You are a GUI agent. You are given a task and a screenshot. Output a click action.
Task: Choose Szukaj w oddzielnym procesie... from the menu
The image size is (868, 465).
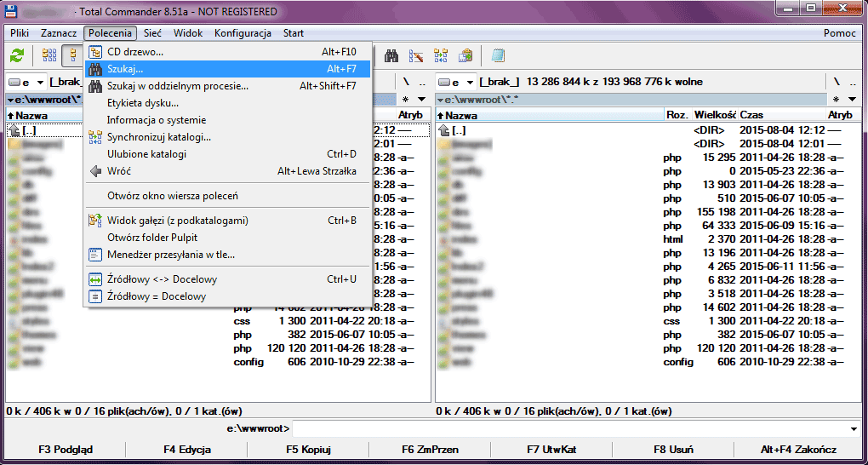click(227, 87)
